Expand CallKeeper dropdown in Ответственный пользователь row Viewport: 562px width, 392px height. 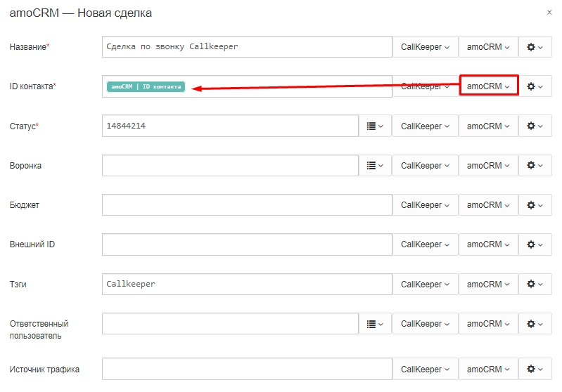tap(426, 324)
